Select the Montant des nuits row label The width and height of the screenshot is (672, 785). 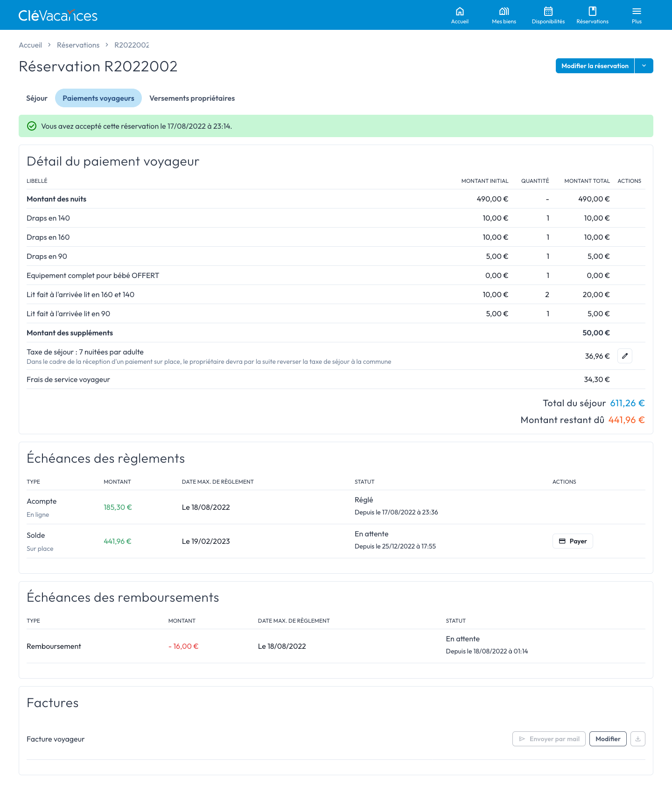point(56,199)
